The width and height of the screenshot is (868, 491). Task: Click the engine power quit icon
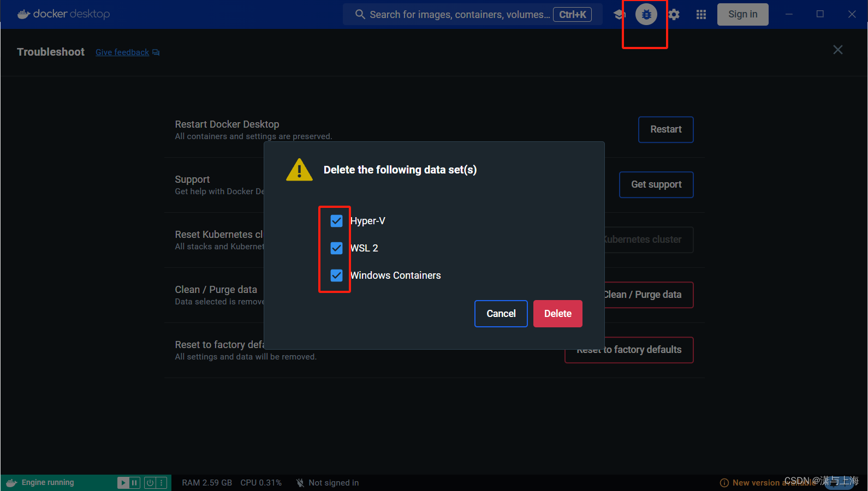[150, 483]
